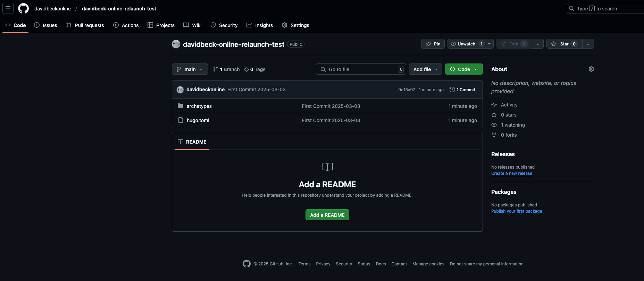Pin this repository with Pin button
644x281 pixels.
(x=433, y=44)
